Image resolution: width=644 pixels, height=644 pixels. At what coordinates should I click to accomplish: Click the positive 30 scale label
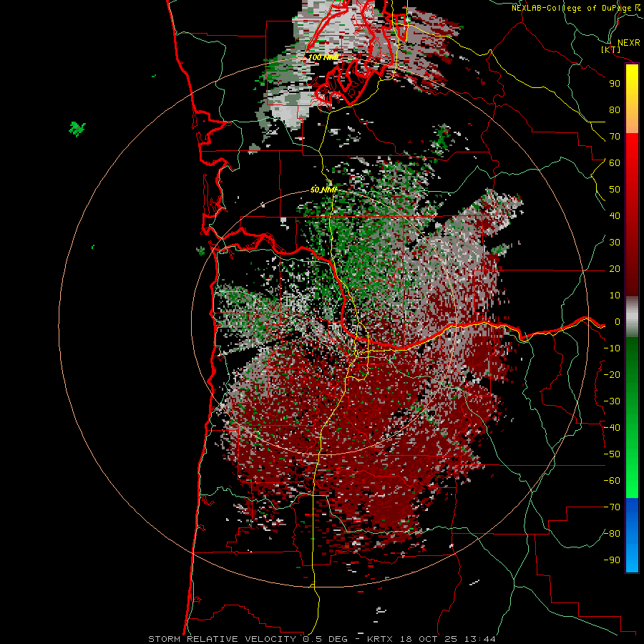[615, 243]
